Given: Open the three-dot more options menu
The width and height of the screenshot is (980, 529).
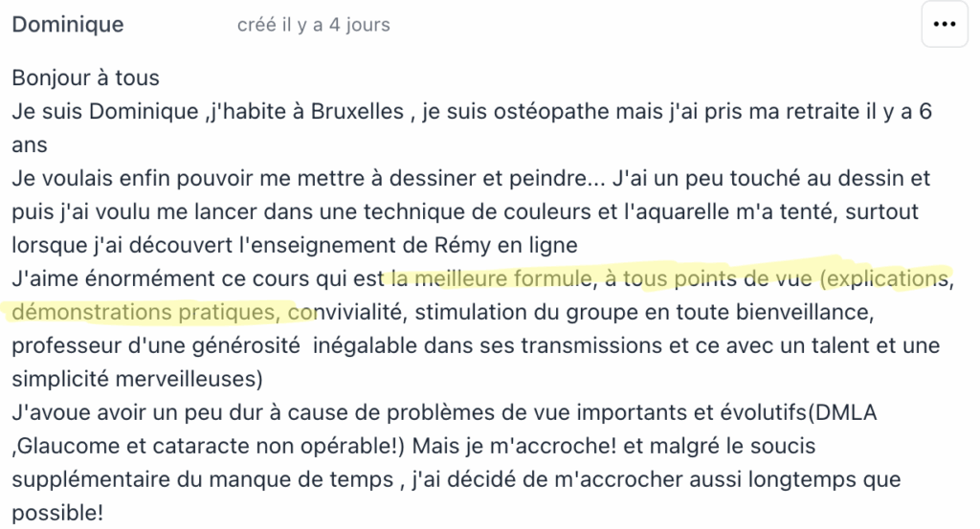Looking at the screenshot, I should [x=945, y=24].
